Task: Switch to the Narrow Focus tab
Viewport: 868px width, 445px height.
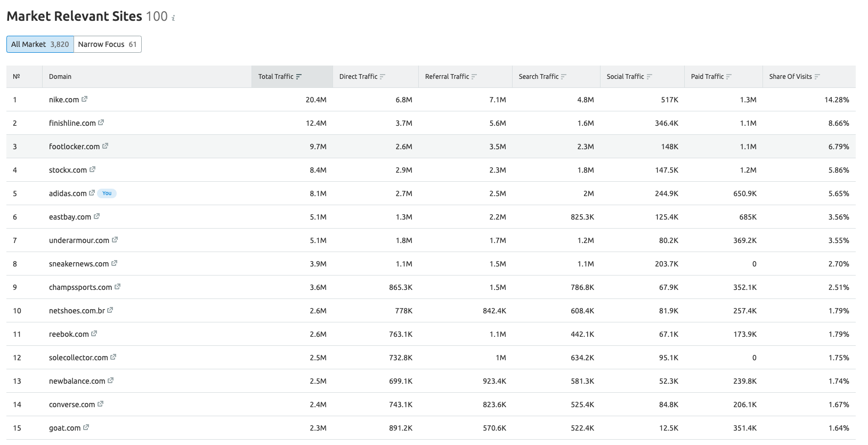Action: 108,44
